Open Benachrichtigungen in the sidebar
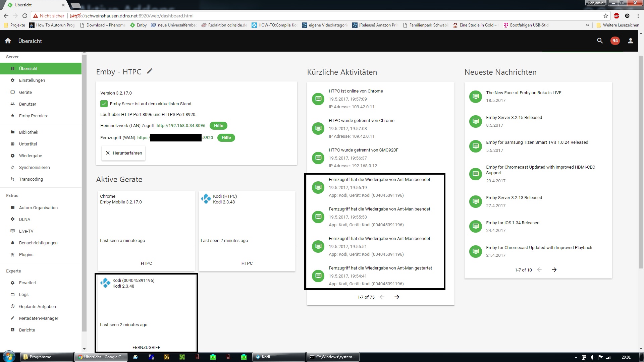 pos(41,243)
